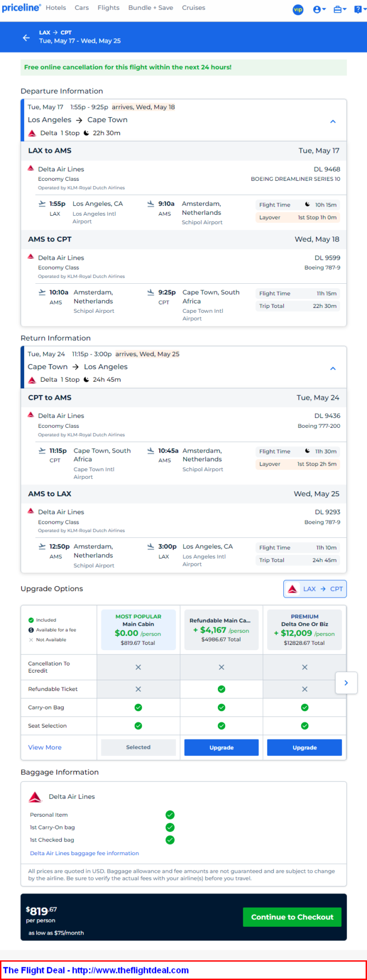This screenshot has height=980, width=367.
Task: Go to the Flights section
Action: (108, 8)
